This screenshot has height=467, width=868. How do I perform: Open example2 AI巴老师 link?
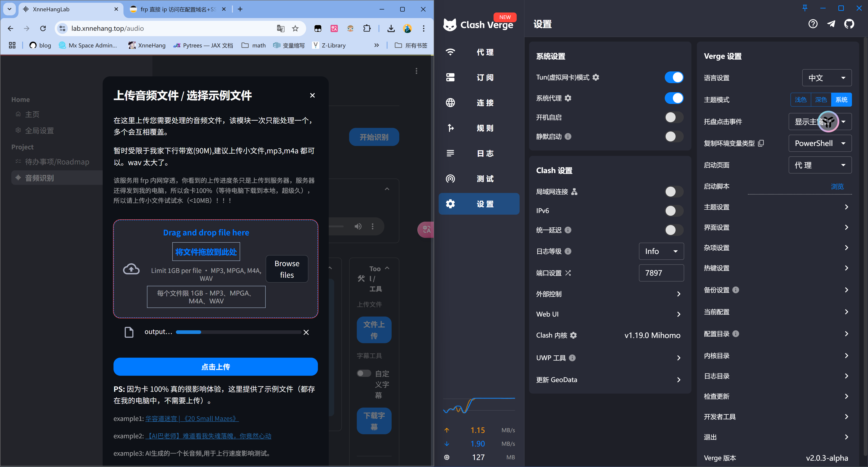(x=208, y=436)
